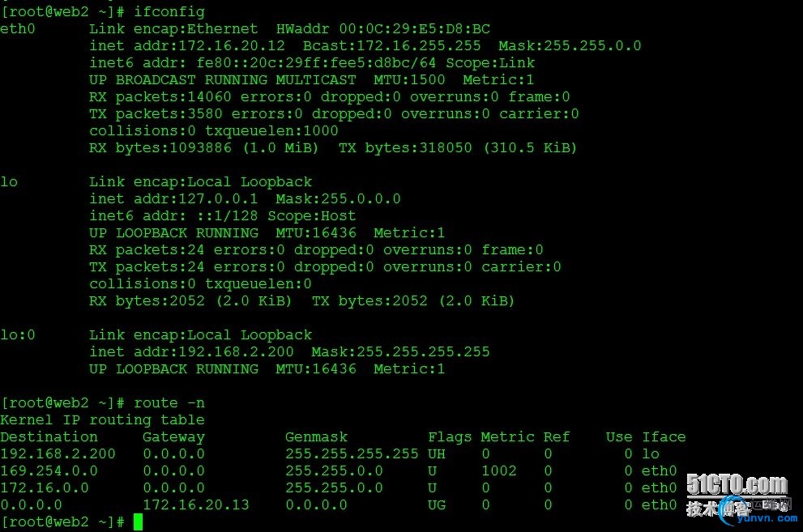Click the 51CTO.com watermark logo

click(737, 485)
